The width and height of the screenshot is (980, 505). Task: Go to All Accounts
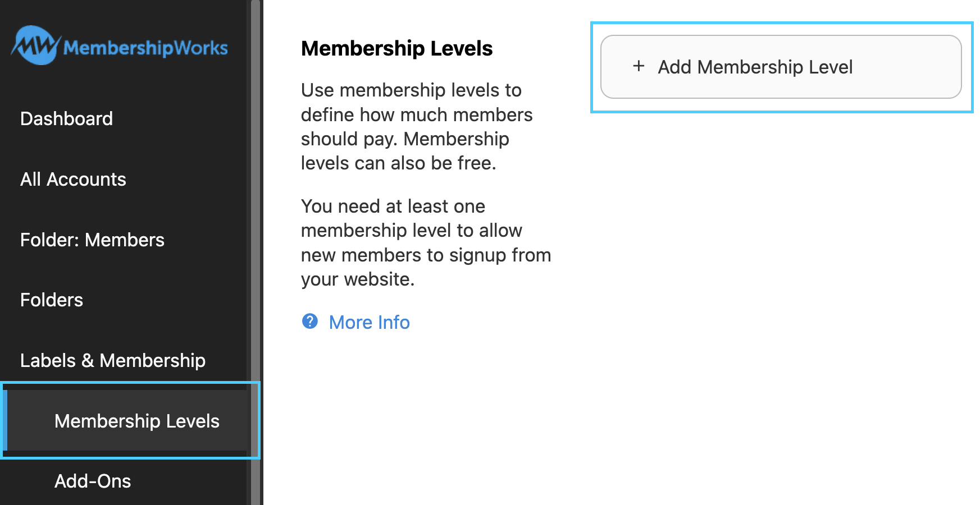point(73,180)
